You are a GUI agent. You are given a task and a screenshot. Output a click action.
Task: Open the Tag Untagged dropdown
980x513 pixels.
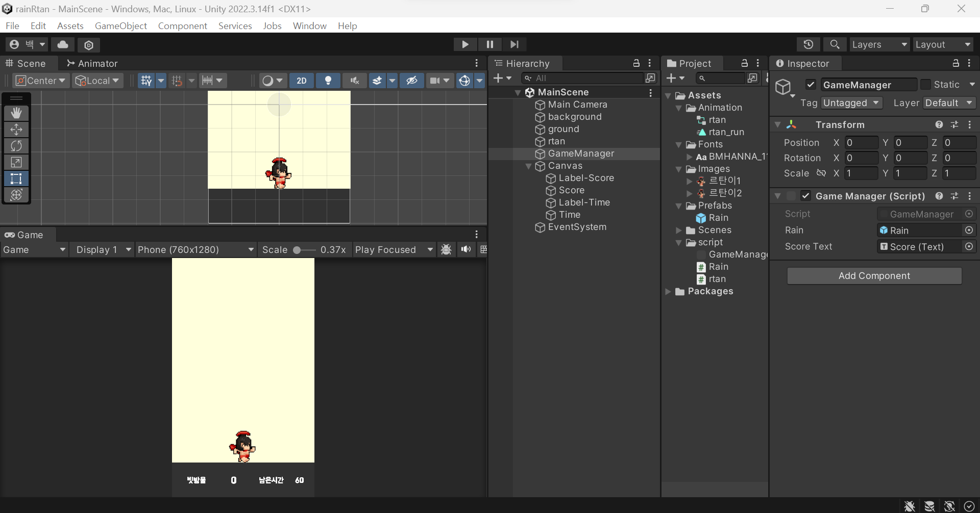click(x=851, y=103)
